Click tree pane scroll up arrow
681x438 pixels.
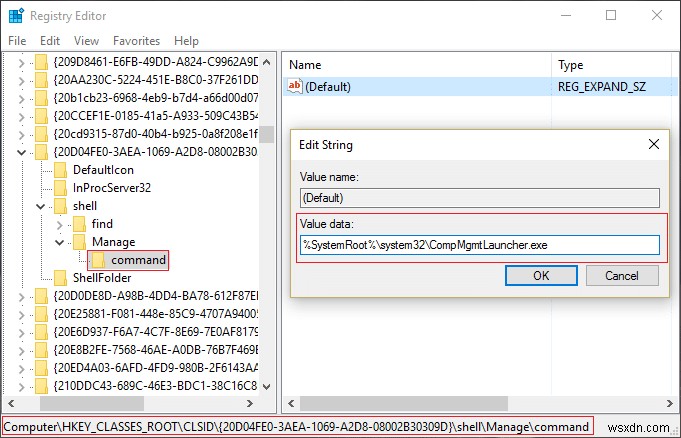click(267, 62)
